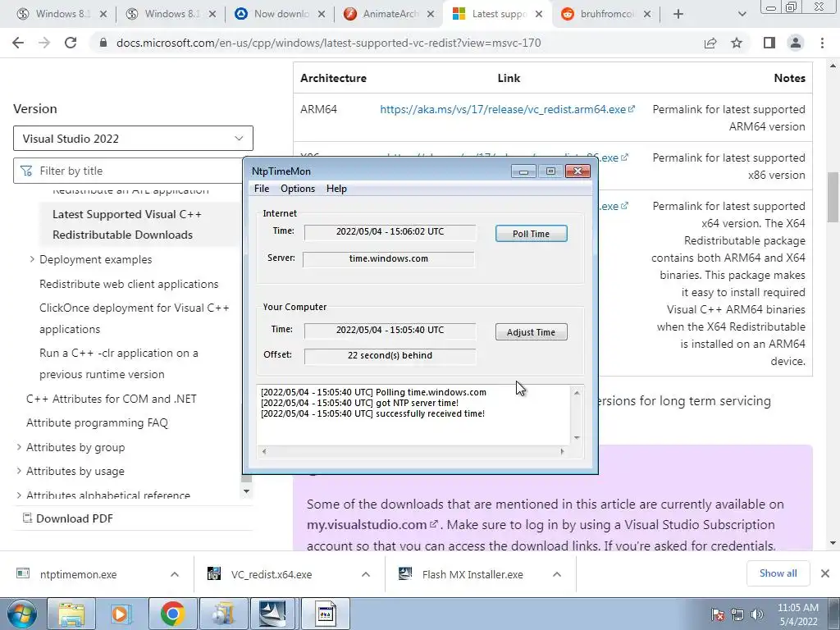
Task: Switch to first Windows 8.1 tab
Action: point(62,14)
